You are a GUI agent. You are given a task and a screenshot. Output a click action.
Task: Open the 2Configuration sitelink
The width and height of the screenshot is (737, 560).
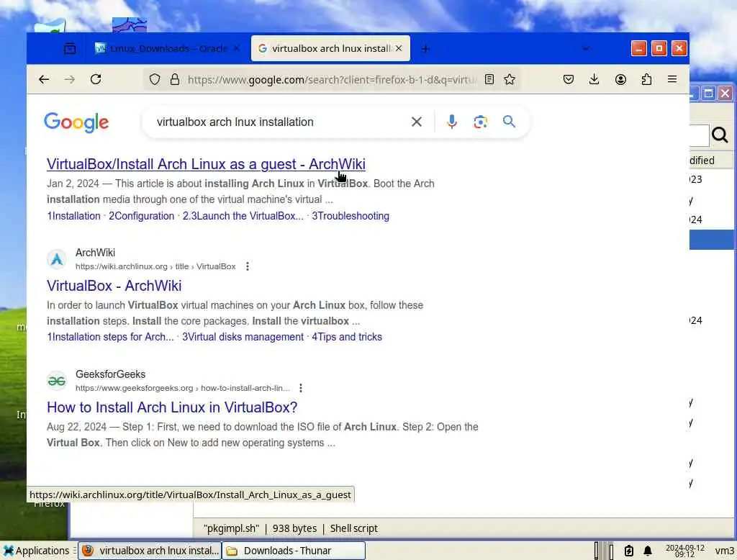tap(142, 216)
